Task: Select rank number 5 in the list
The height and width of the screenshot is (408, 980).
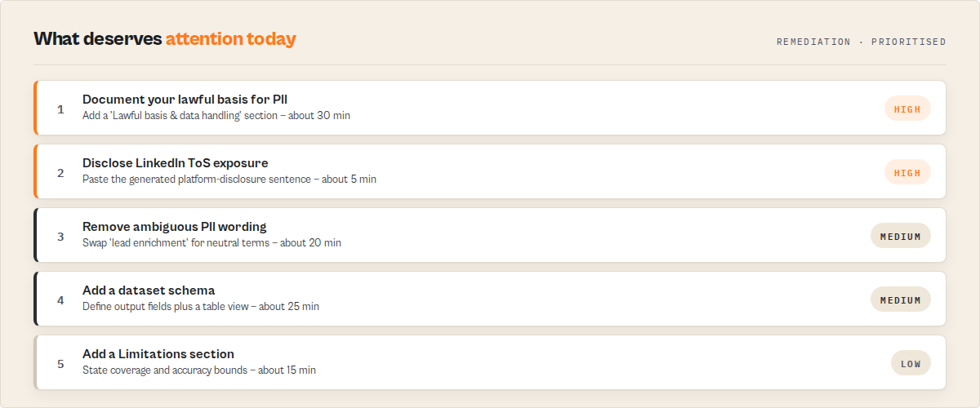Action: point(60,363)
